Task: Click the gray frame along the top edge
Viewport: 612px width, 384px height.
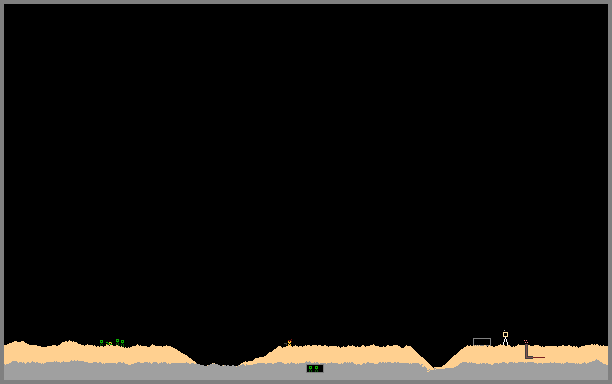Action: click(306, 2)
